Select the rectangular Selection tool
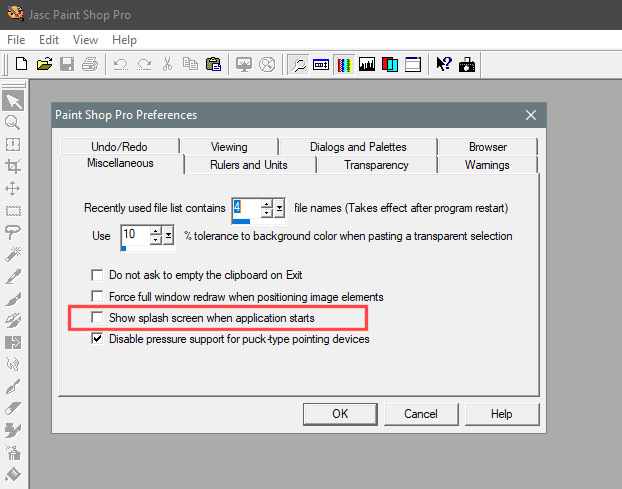 pos(13,211)
